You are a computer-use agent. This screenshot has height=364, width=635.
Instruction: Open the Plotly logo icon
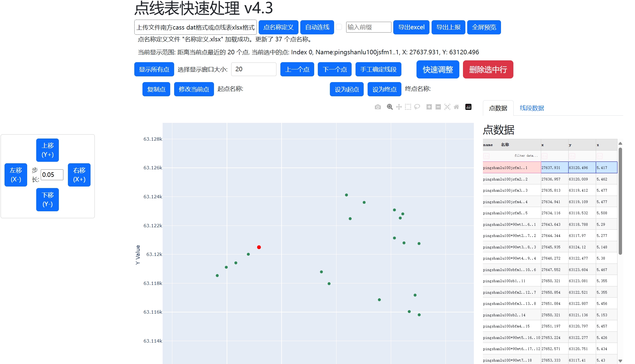pyautogui.click(x=468, y=107)
